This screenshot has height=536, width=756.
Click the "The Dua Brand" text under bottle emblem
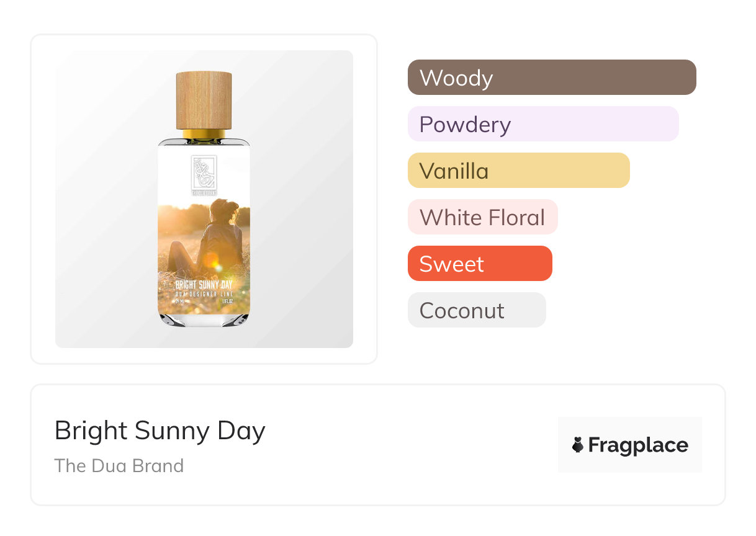(x=204, y=193)
